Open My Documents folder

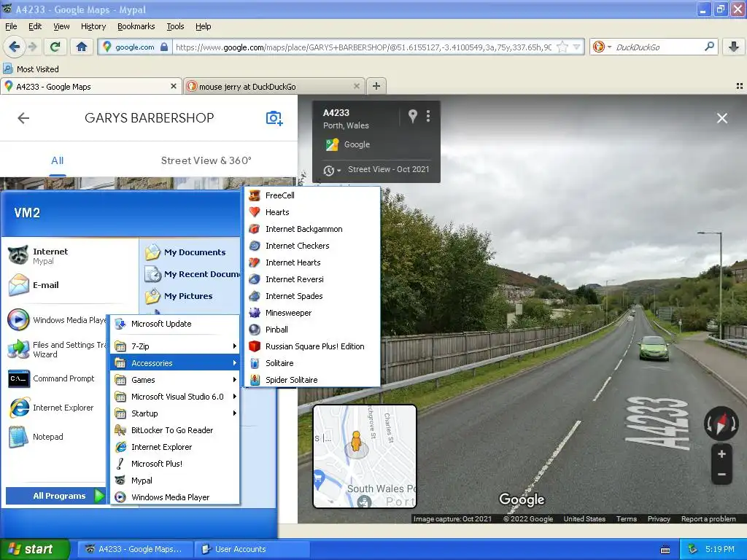point(190,252)
